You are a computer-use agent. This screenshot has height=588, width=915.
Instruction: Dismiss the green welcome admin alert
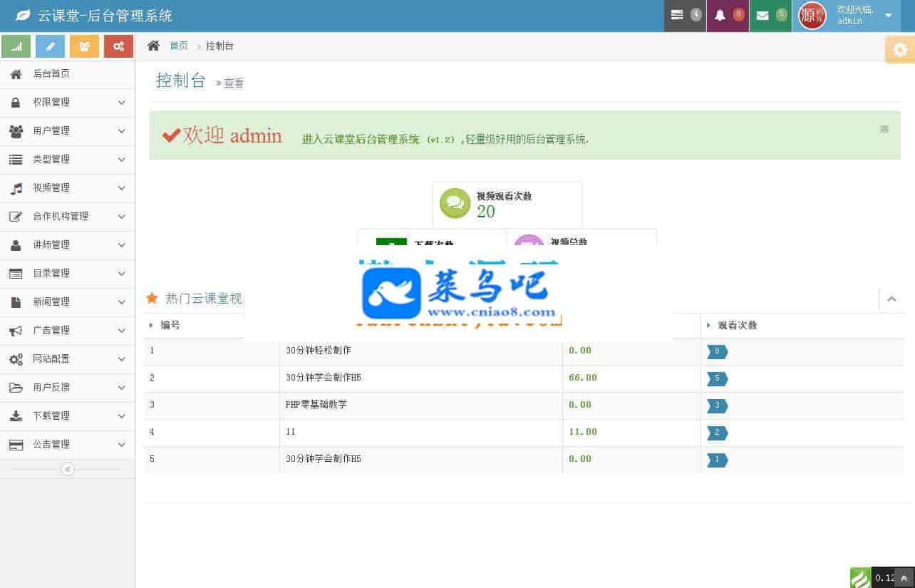point(884,129)
